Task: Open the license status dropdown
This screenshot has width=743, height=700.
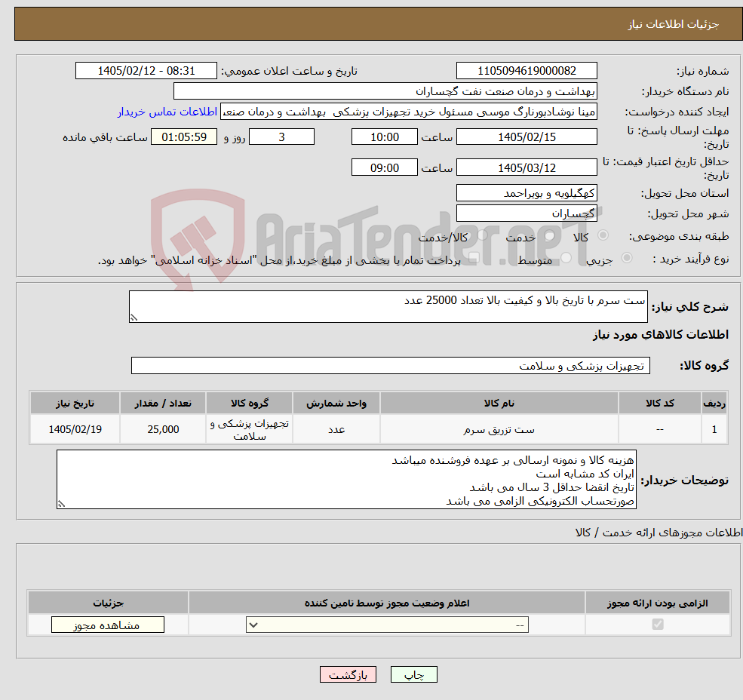Action: tap(387, 625)
